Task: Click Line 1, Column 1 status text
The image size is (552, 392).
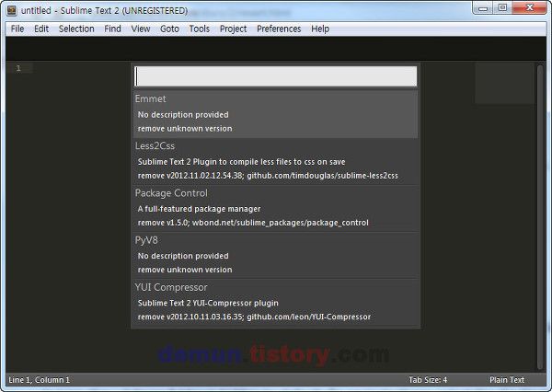Action: (x=39, y=380)
